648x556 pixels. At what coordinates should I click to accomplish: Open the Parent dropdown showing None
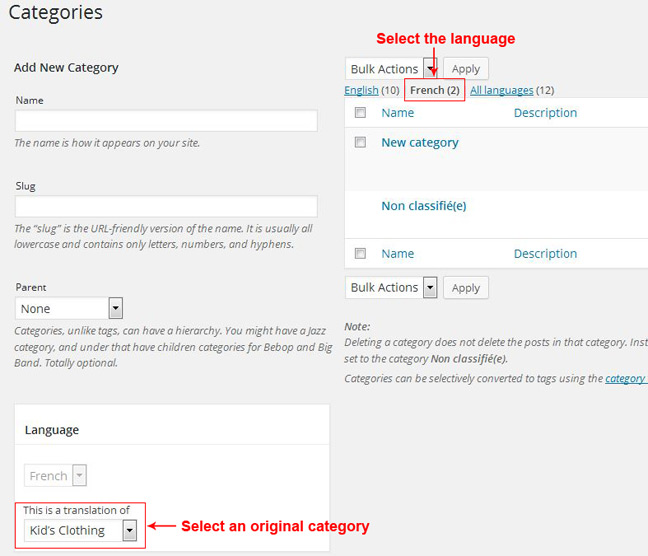coord(69,308)
